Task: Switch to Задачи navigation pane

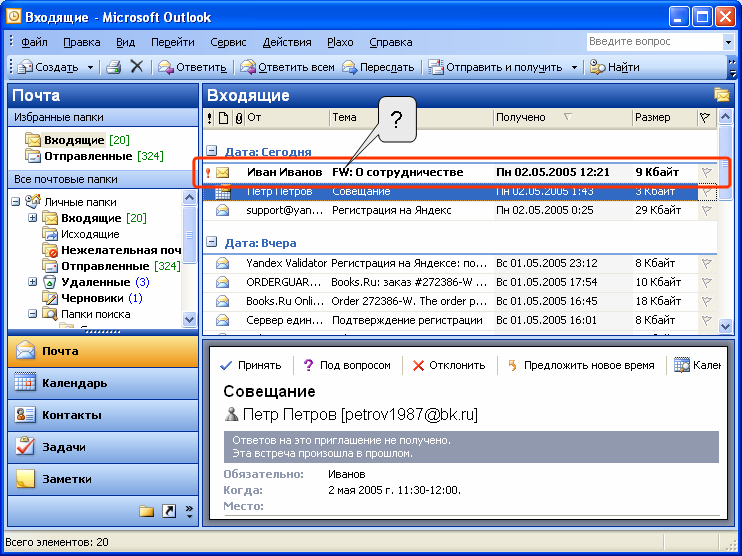Action: pyautogui.click(x=103, y=447)
